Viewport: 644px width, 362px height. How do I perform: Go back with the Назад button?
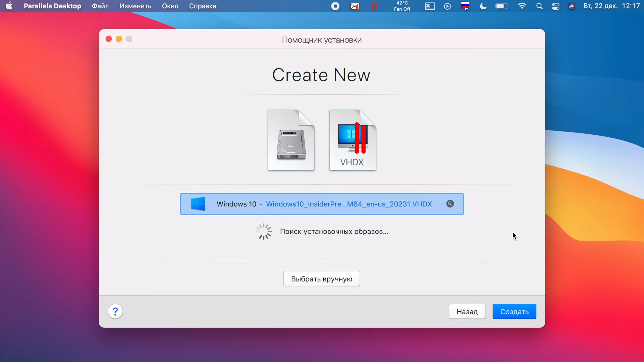pos(467,312)
